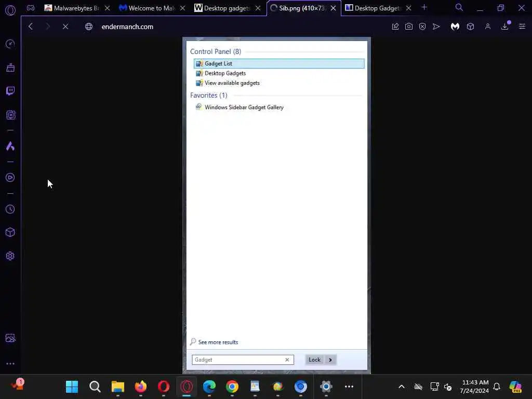This screenshot has height=399, width=532.
Task: Open notifications bell icon
Action: (497, 387)
